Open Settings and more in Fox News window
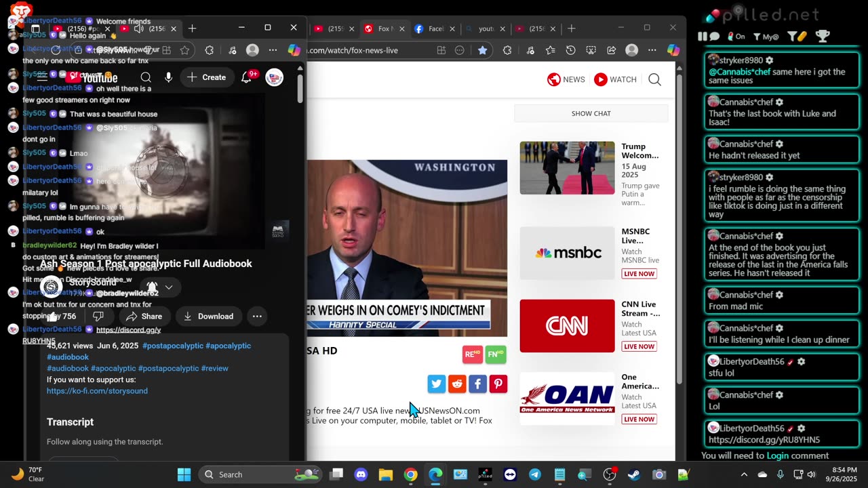Screen dimensions: 868x488 click(x=652, y=50)
